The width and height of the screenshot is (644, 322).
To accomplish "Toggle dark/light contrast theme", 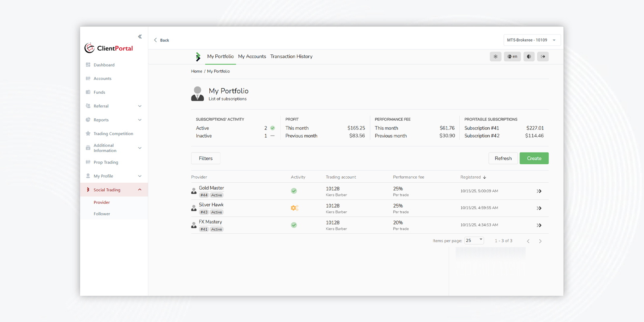I will pos(529,57).
